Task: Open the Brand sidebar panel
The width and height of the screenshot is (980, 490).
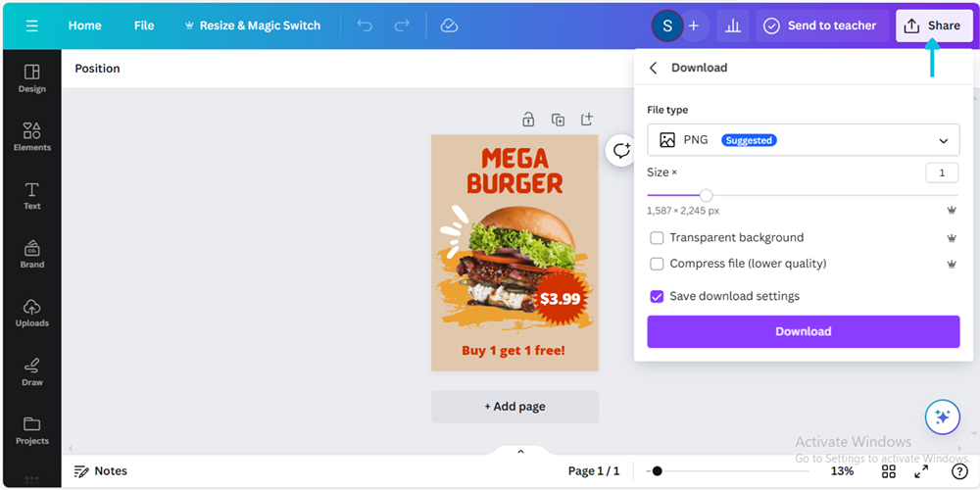Action: (32, 255)
